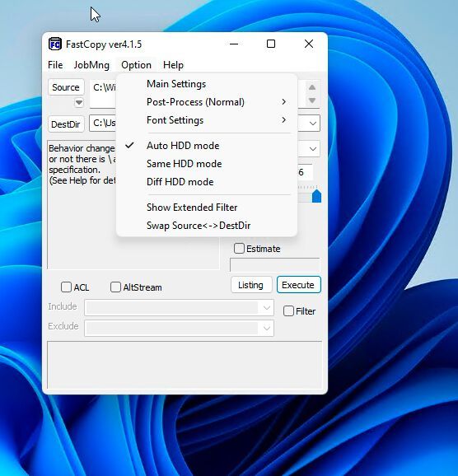Expand Post-Process (Normal) submenu
This screenshot has width=458, height=476.
coord(207,102)
